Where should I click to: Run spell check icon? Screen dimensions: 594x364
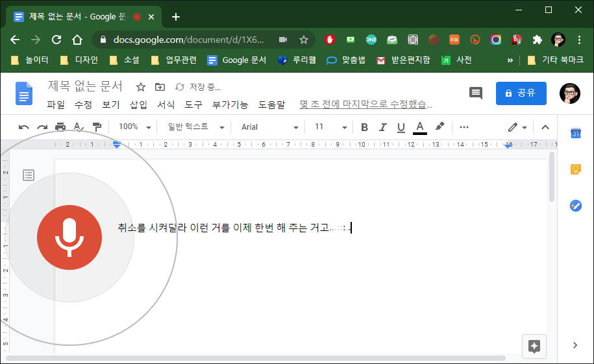coord(79,127)
